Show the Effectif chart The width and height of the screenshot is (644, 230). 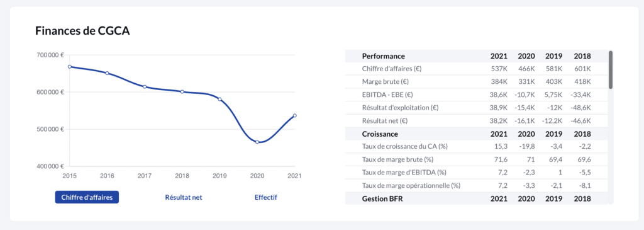click(266, 197)
